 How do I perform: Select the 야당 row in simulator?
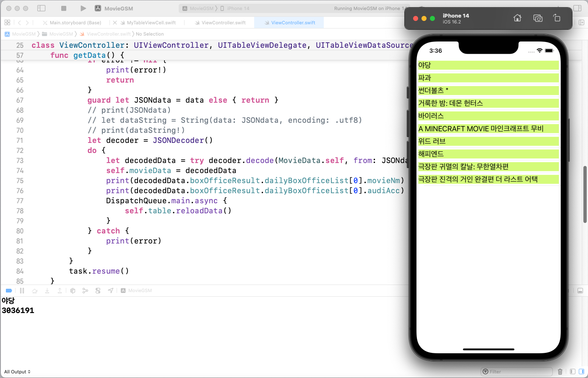coord(488,65)
